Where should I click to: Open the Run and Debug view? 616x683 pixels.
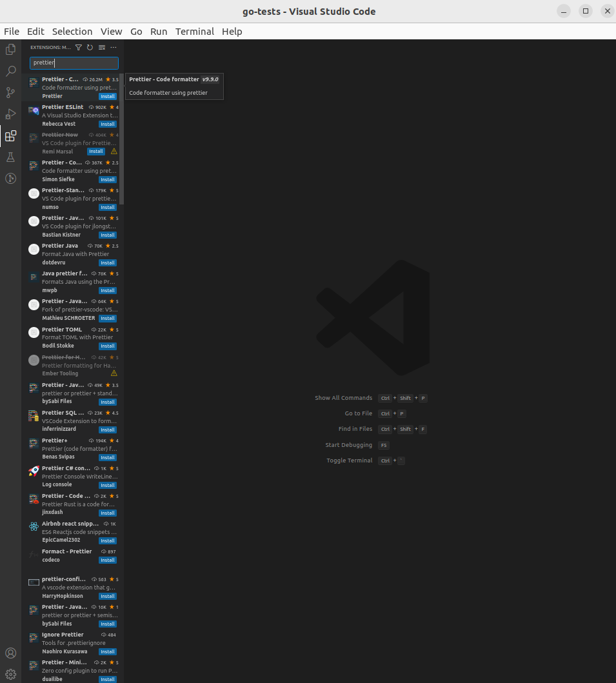[10, 114]
